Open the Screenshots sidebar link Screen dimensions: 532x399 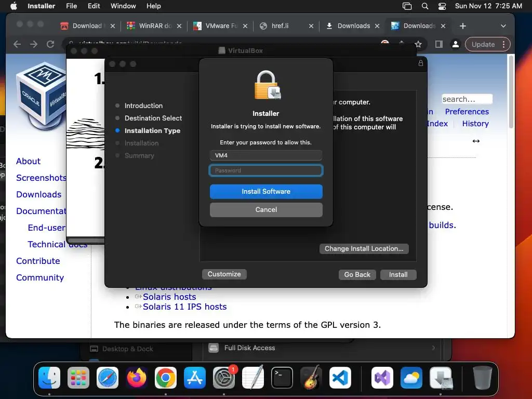point(41,178)
